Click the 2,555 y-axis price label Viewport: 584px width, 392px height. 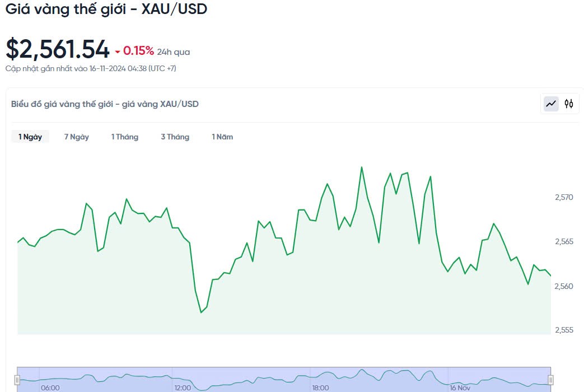pyautogui.click(x=564, y=330)
